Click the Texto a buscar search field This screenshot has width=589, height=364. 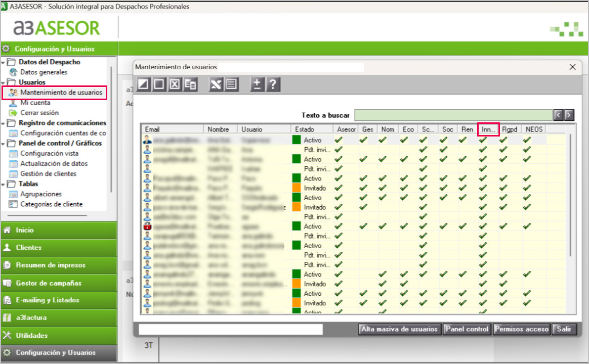point(453,115)
